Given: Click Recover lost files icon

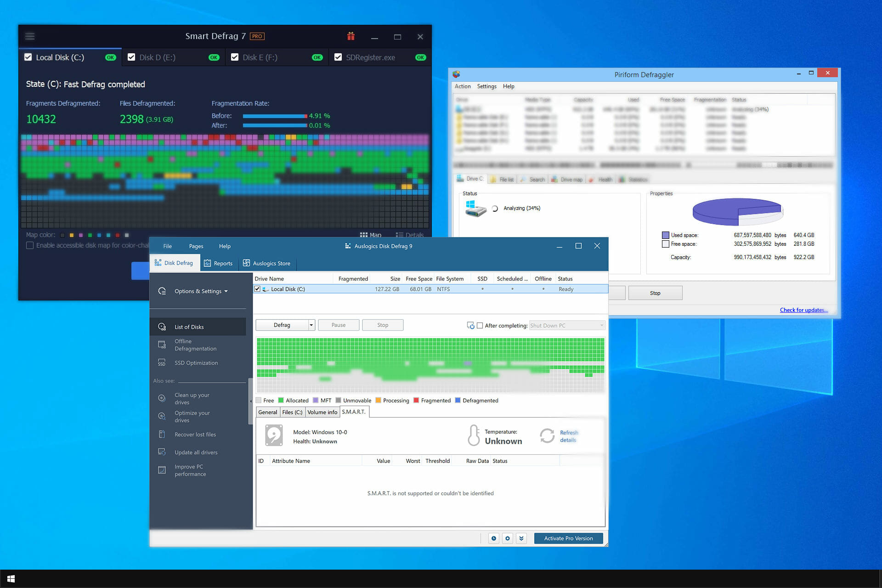Looking at the screenshot, I should [162, 434].
